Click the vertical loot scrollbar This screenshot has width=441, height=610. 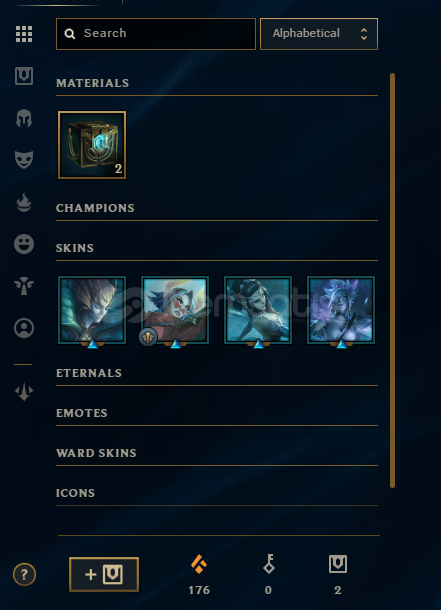click(392, 280)
